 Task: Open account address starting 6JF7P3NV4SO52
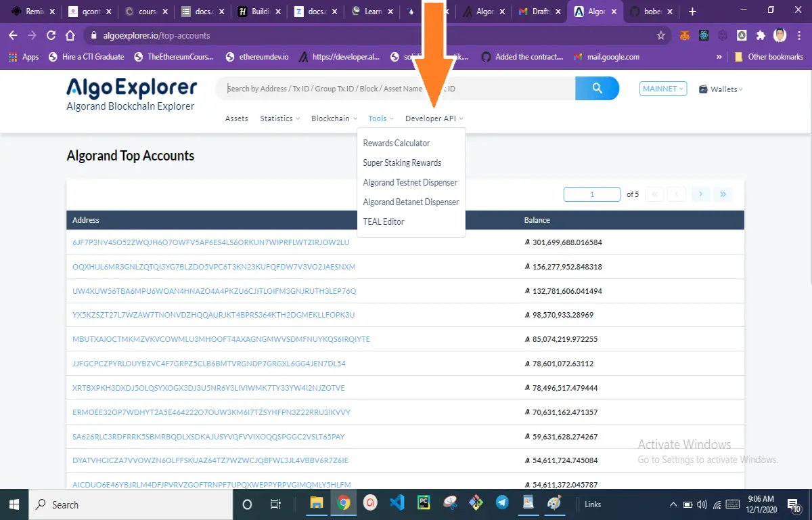coord(211,242)
